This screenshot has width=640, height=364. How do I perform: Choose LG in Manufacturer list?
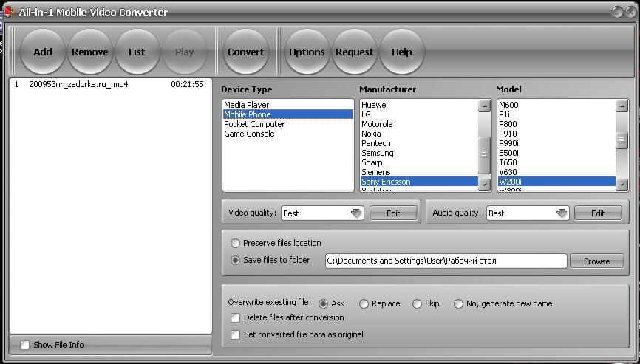click(419, 114)
